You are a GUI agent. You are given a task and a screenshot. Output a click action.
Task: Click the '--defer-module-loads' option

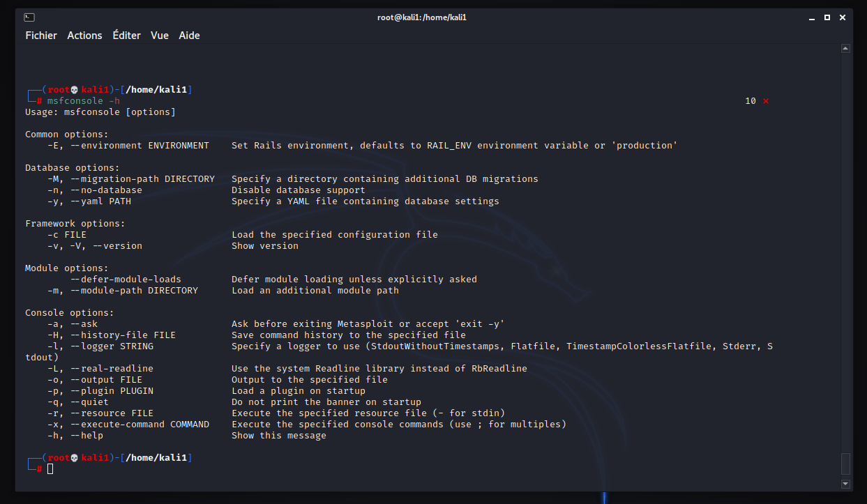[x=126, y=280]
